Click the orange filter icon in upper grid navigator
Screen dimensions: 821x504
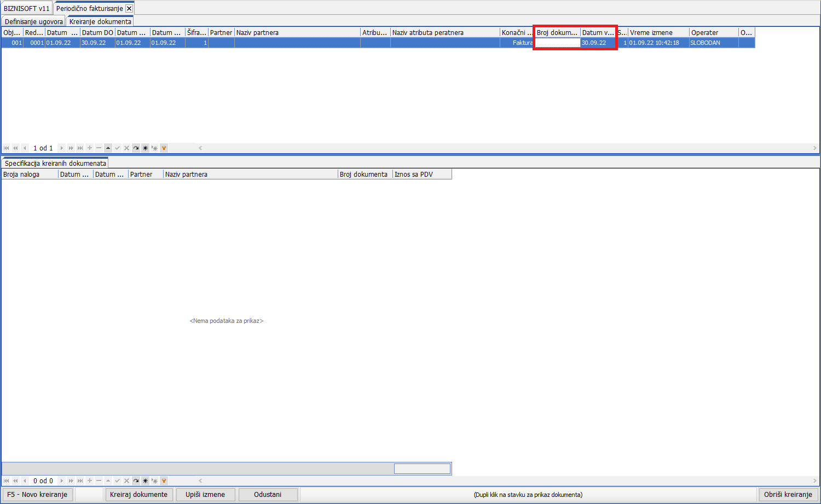164,148
